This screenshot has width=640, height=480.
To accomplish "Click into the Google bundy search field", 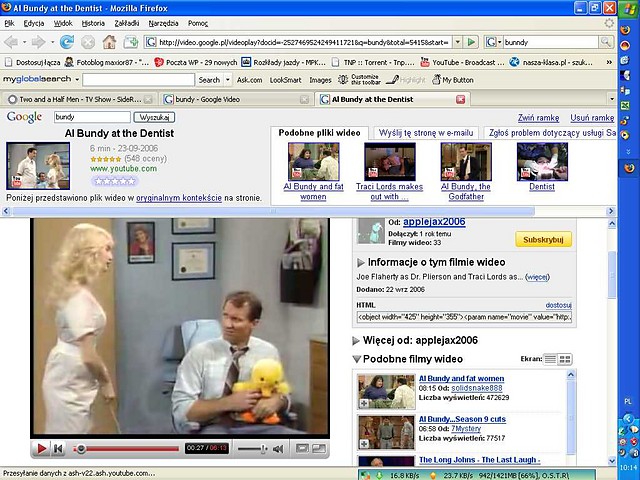I will pyautogui.click(x=92, y=118).
